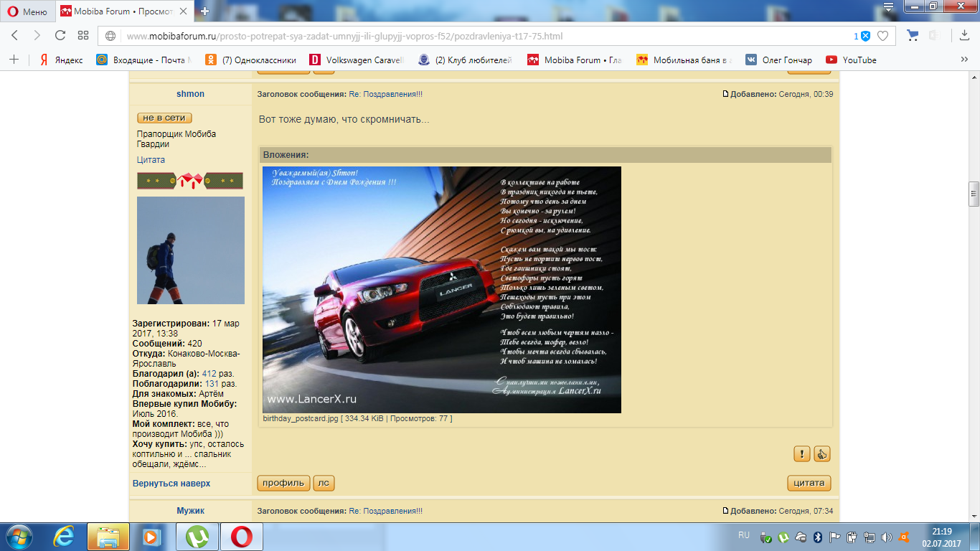Open the browser downloads arrow icon
This screenshot has width=980, height=551.
point(964,36)
